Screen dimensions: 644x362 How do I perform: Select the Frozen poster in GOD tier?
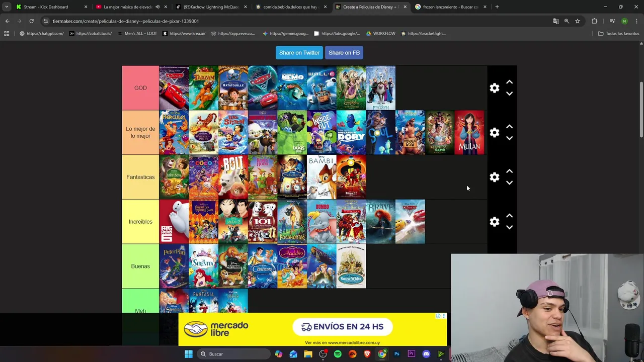[x=381, y=88]
